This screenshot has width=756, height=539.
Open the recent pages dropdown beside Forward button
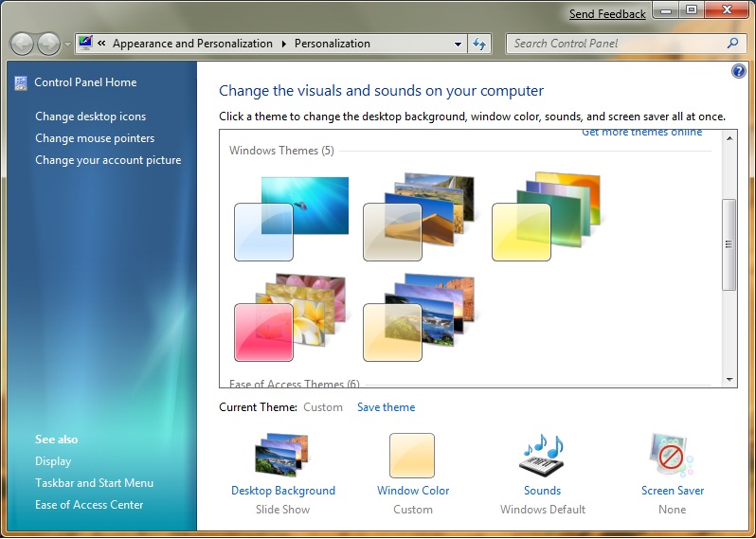(x=67, y=45)
